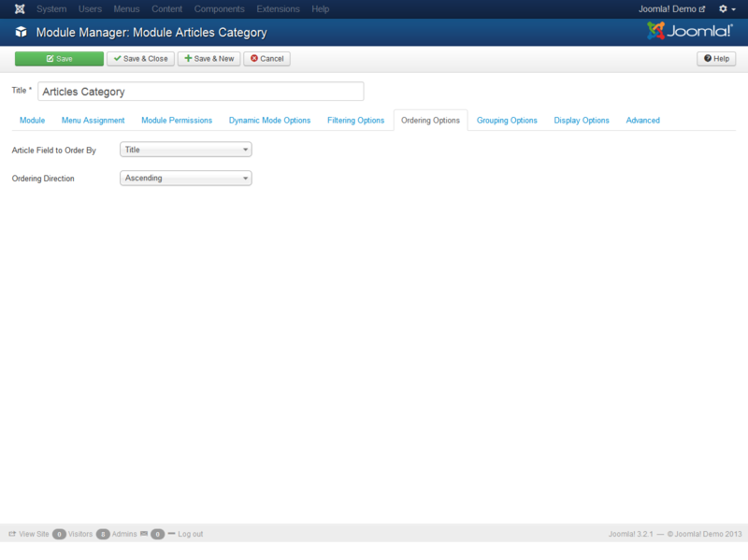The image size is (748, 560).
Task: Switch to Filtering Options tab
Action: [x=356, y=121]
